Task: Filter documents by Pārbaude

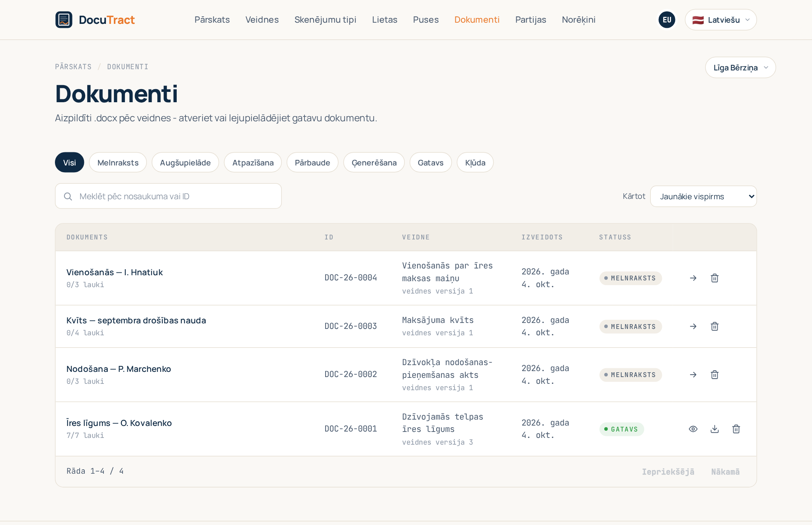Action: point(312,162)
